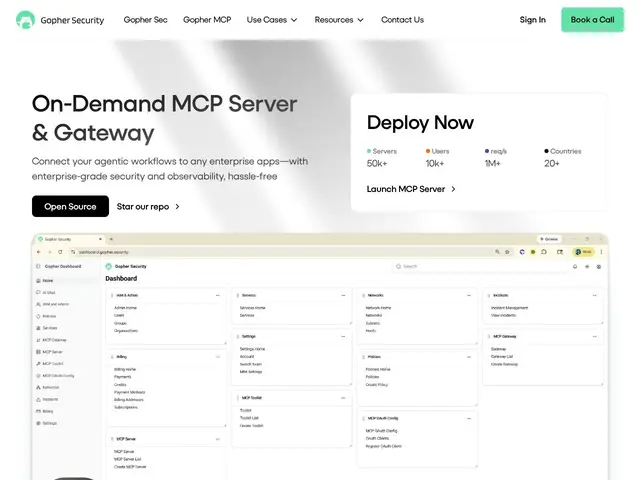Image resolution: width=640 pixels, height=480 pixels.
Task: Click the Book a Call button
Action: 592,20
